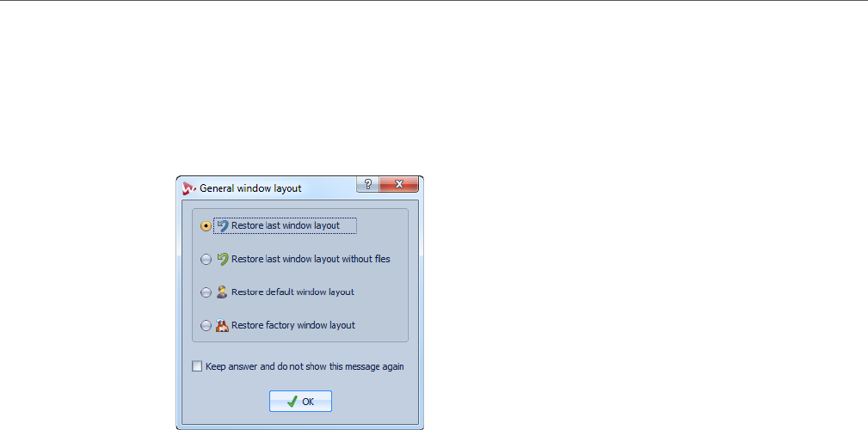The image size is (868, 430).
Task: Pick the Restore factory window layout radio button
Action: [206, 325]
